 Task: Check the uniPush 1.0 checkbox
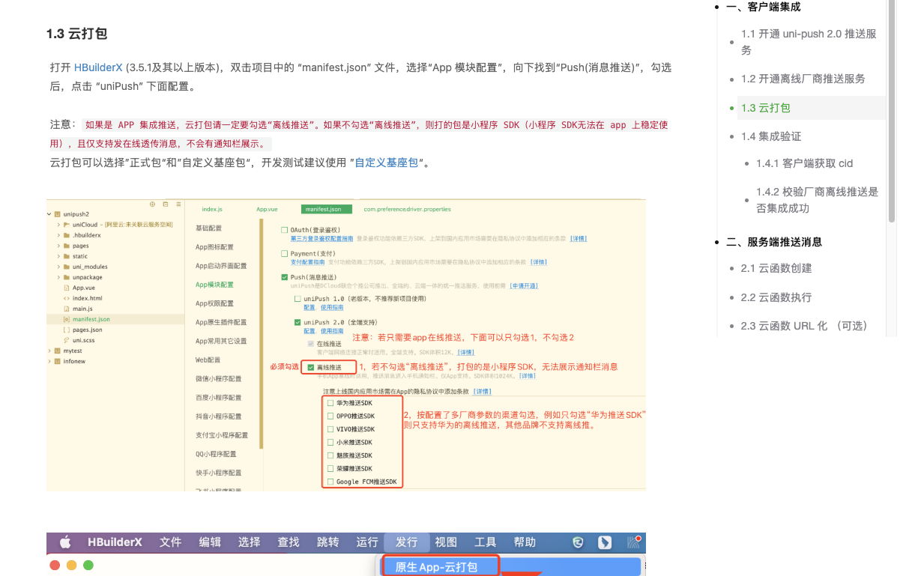(298, 299)
